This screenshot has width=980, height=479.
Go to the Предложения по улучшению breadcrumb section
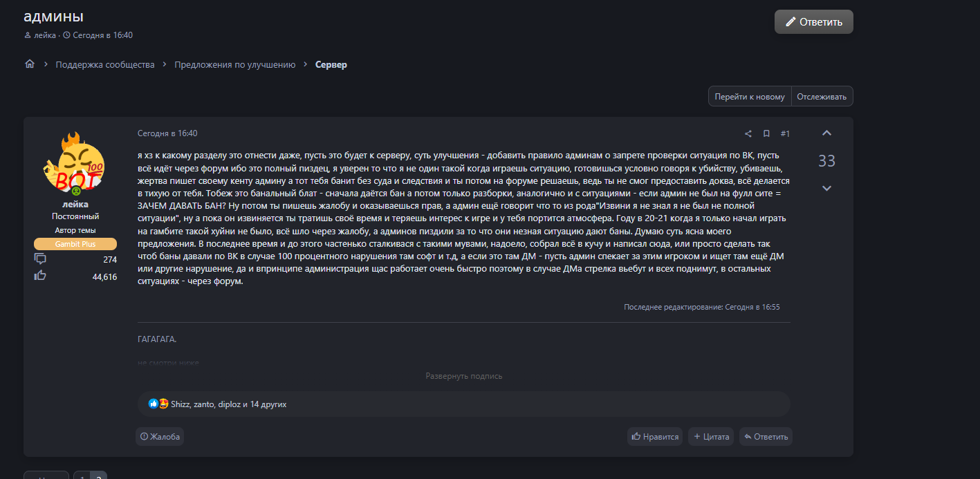[x=234, y=64]
